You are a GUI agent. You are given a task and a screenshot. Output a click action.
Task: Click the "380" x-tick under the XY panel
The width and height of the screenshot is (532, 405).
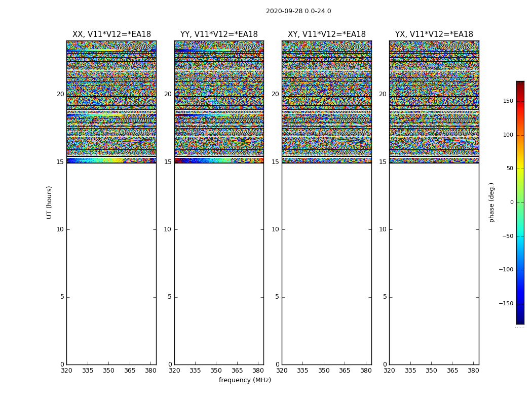366,371
